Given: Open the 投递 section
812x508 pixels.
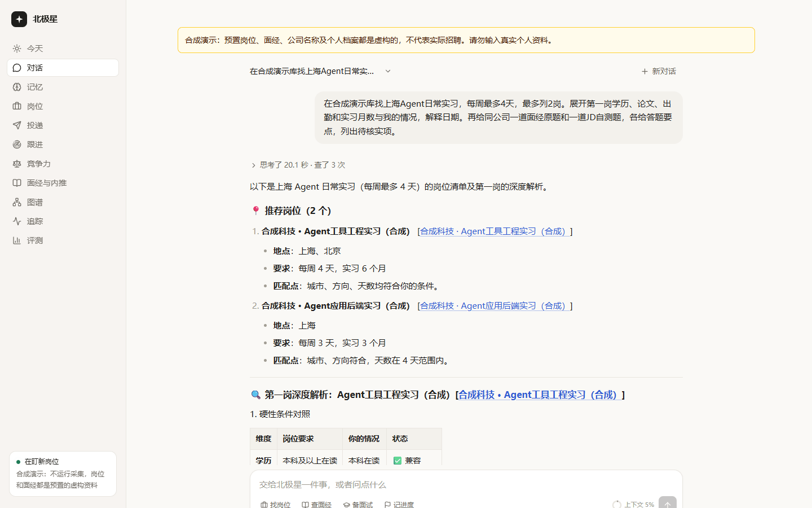Looking at the screenshot, I should tap(63, 125).
